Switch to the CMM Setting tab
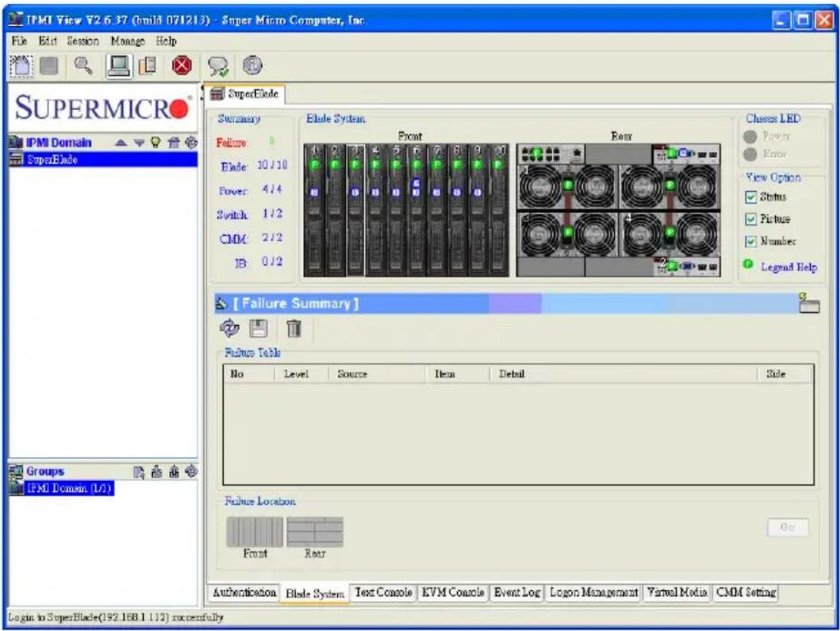The height and width of the screenshot is (631, 840). coord(747,592)
